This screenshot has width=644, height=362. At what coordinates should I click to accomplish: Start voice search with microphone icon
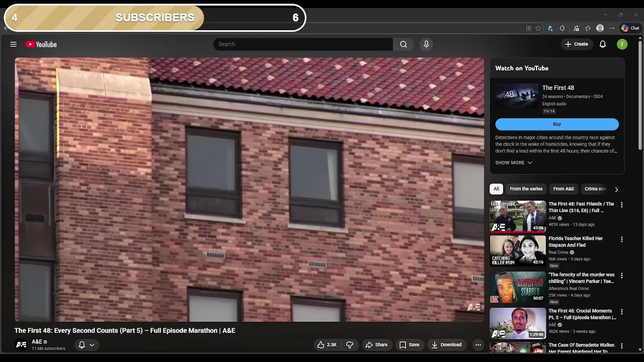coord(426,44)
